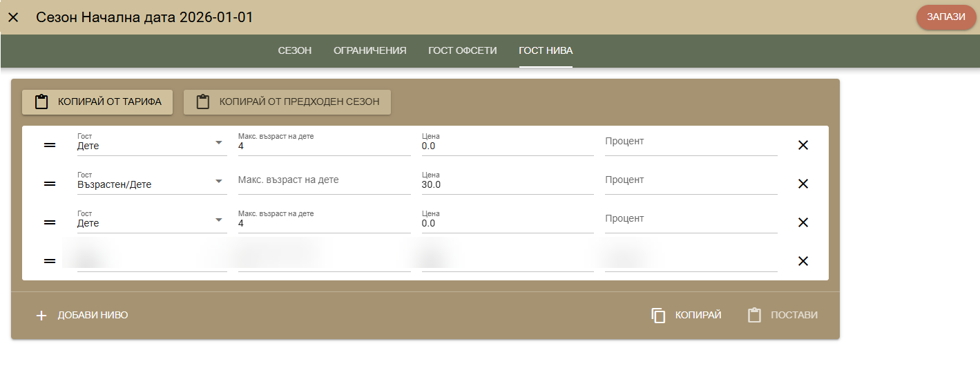980x366 pixels.
Task: Expand the Гост dropdown in the third row
Action: (x=152, y=220)
